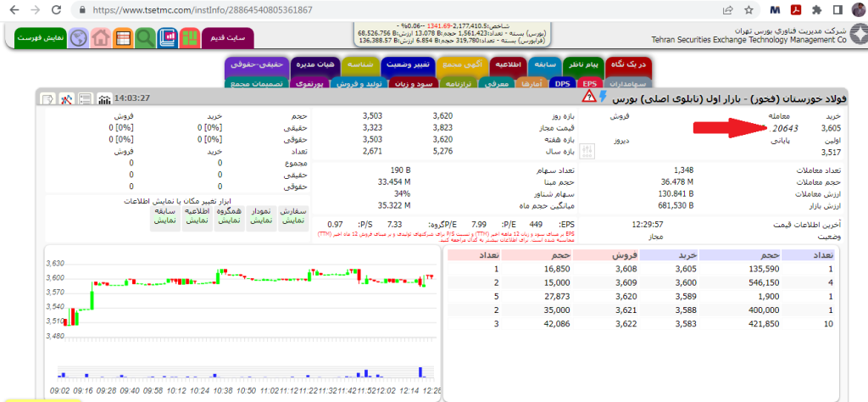Open the شناسه tab

pyautogui.click(x=360, y=65)
